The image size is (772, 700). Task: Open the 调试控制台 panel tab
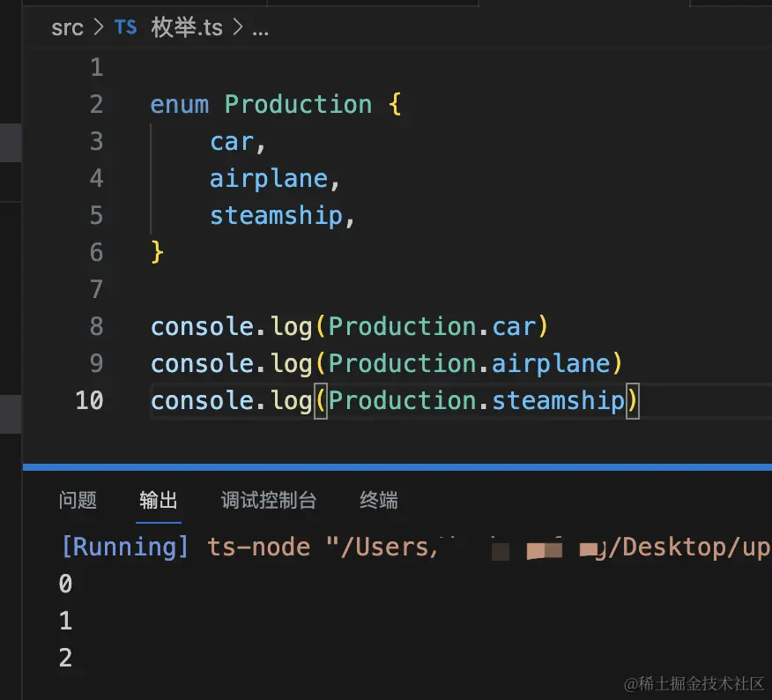[x=268, y=500]
